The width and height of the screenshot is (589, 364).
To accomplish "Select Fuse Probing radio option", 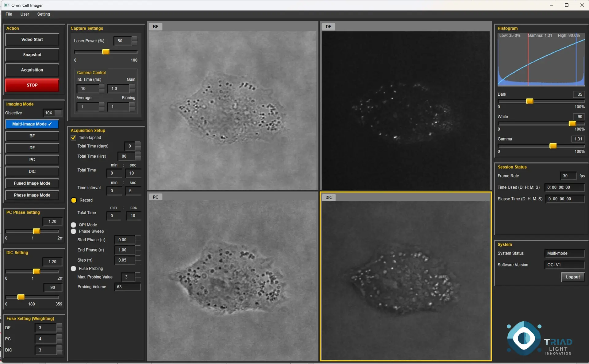I will click(x=73, y=269).
